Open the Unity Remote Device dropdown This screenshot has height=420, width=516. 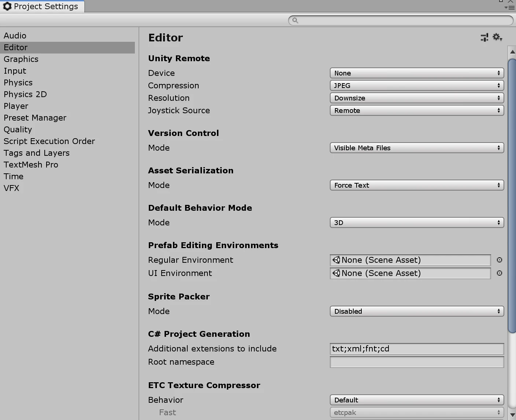point(417,73)
